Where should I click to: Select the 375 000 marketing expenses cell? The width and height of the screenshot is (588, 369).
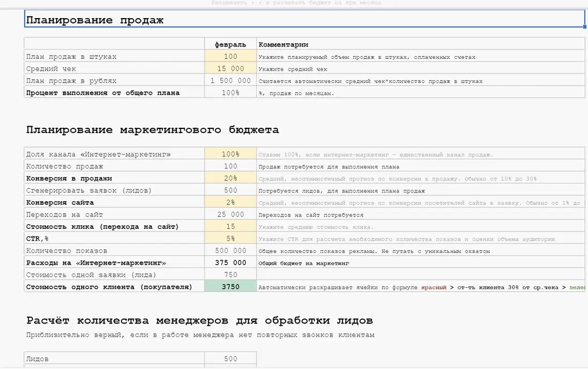[230, 263]
